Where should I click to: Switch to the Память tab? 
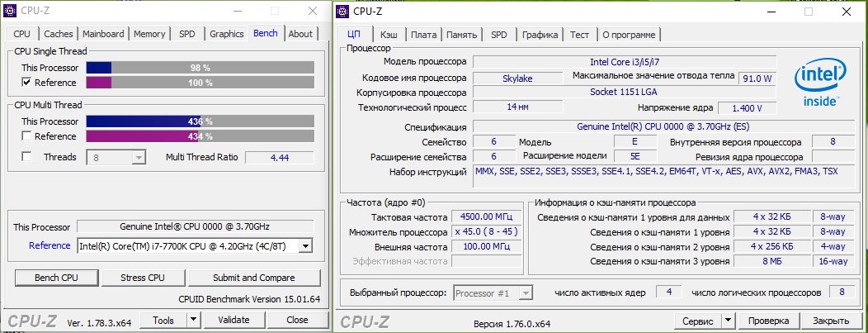coord(462,35)
